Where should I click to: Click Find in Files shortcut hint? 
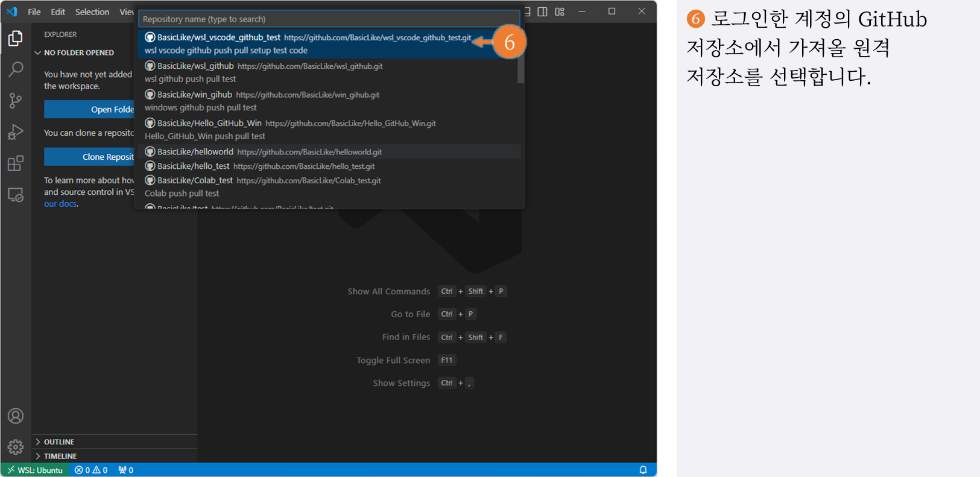[444, 337]
